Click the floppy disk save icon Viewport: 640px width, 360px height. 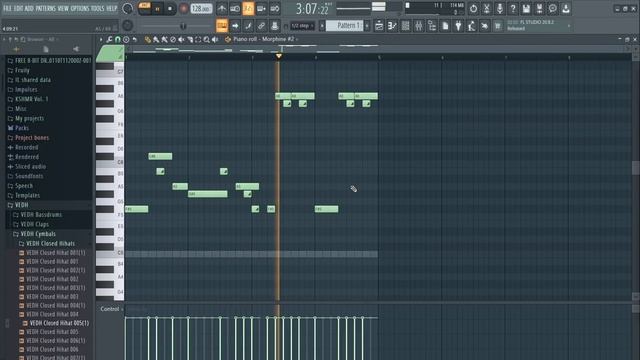tap(526, 9)
